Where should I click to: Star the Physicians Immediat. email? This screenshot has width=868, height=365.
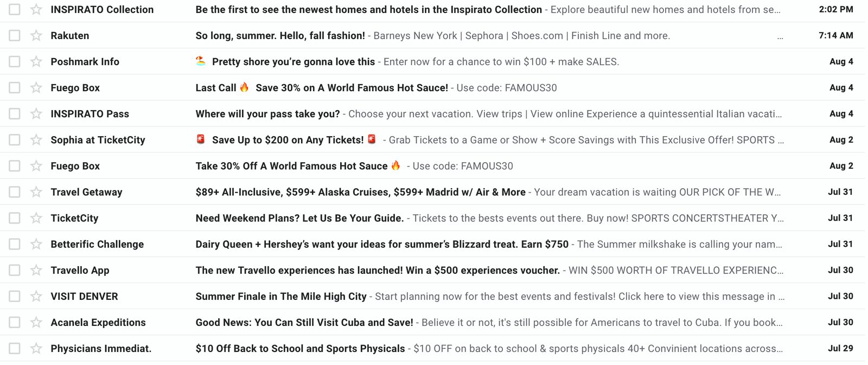click(x=36, y=348)
